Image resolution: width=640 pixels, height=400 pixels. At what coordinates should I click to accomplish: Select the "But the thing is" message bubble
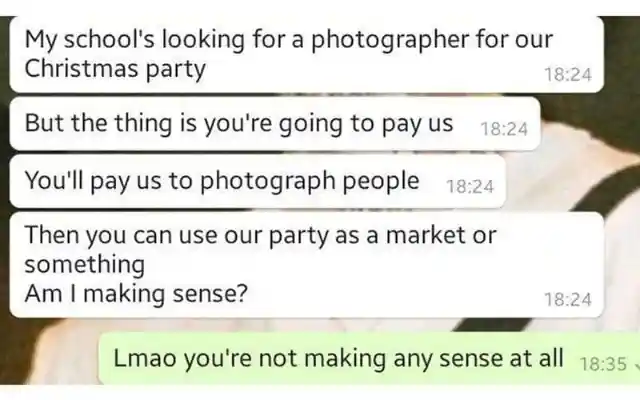click(x=275, y=124)
